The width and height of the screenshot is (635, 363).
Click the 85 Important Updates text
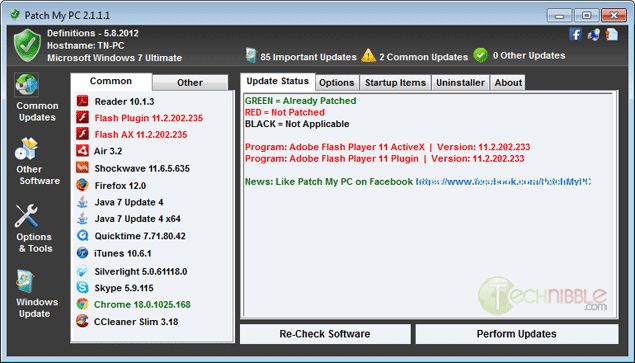coord(309,57)
